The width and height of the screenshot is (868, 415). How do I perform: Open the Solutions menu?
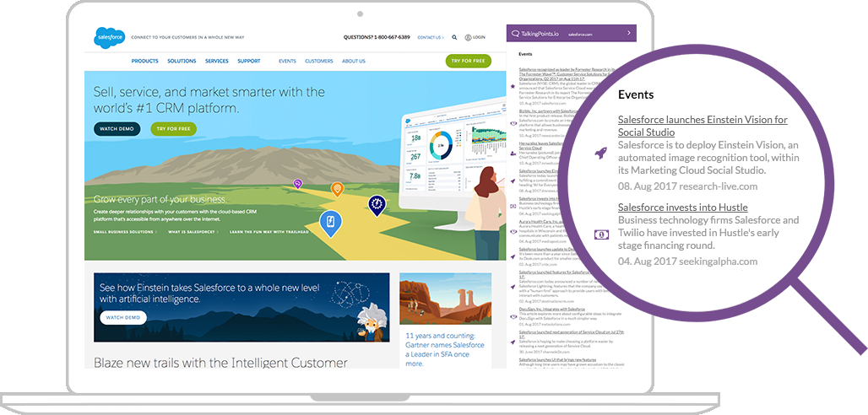pyautogui.click(x=182, y=61)
